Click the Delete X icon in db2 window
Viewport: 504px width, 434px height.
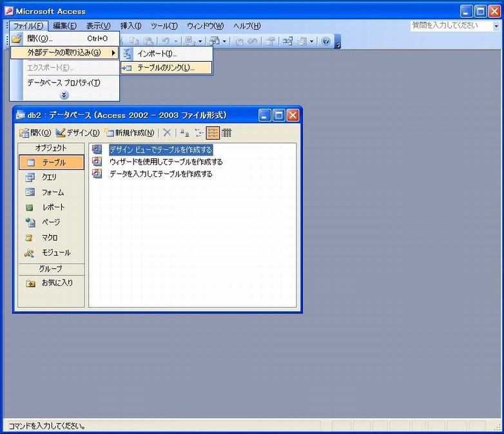167,133
